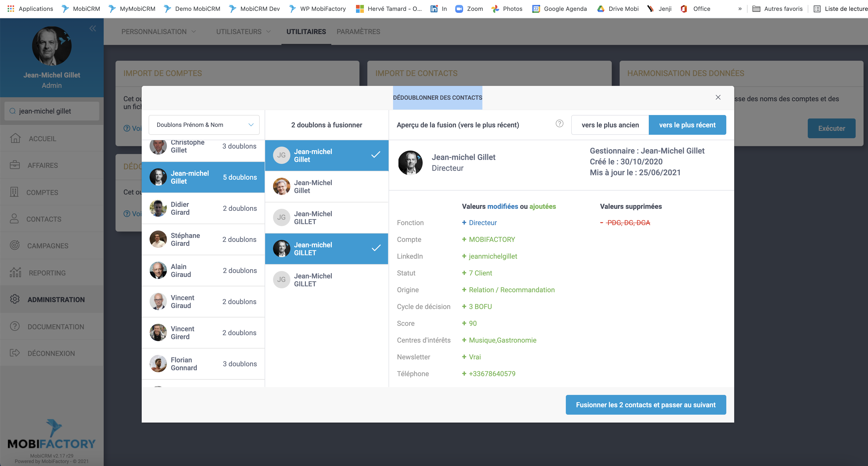
Task: Open Affaires briefcase icon
Action: 15,165
